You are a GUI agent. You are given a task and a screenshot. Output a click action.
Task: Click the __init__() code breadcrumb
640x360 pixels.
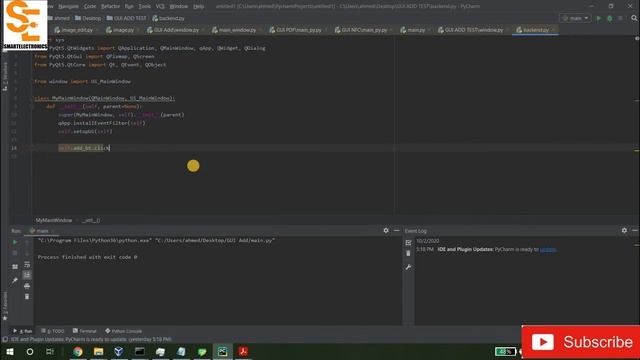[91, 220]
